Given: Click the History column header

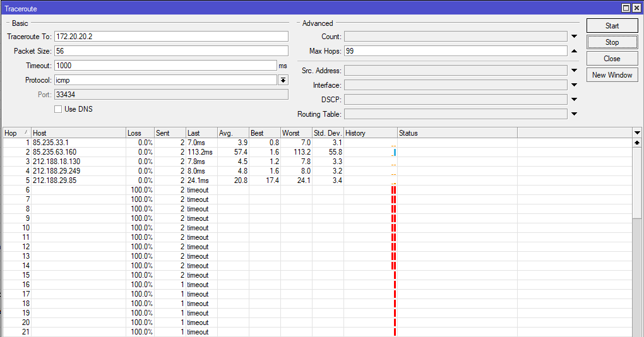Looking at the screenshot, I should [x=371, y=133].
